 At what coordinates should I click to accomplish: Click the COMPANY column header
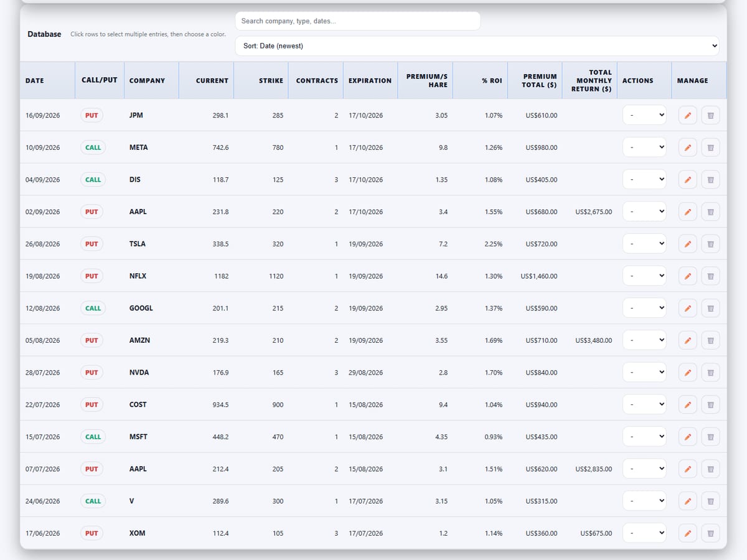coord(151,80)
